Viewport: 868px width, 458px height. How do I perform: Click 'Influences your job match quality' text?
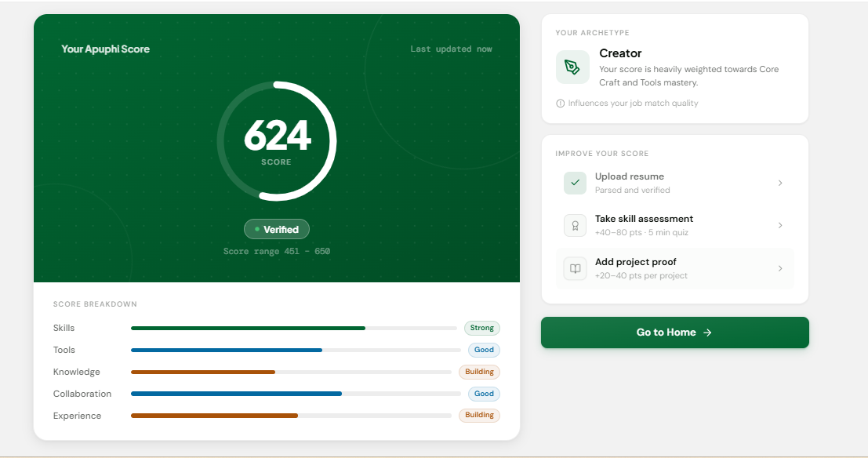(634, 104)
